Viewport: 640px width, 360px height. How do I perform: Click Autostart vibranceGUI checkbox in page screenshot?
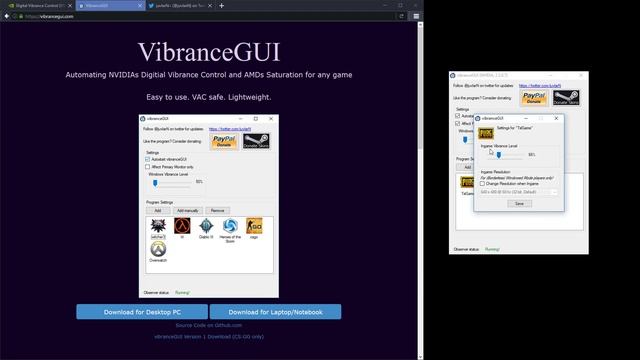(148, 159)
